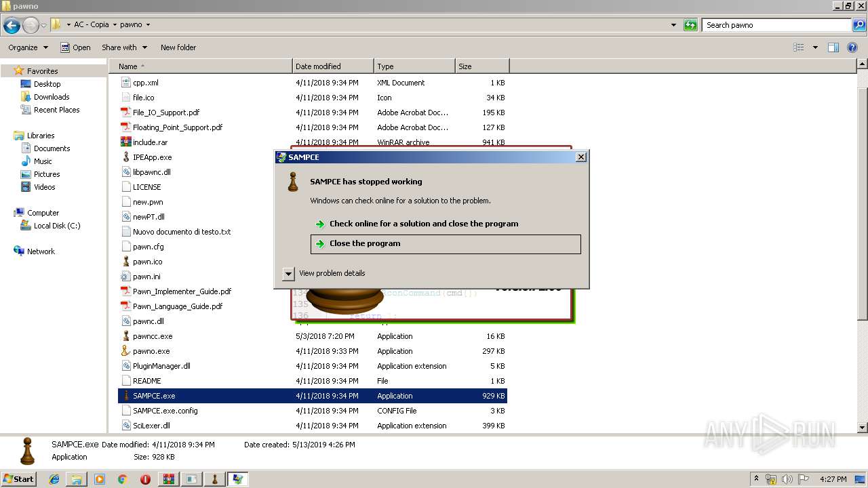The width and height of the screenshot is (868, 488).
Task: Click the taskbar clock
Action: 834,479
